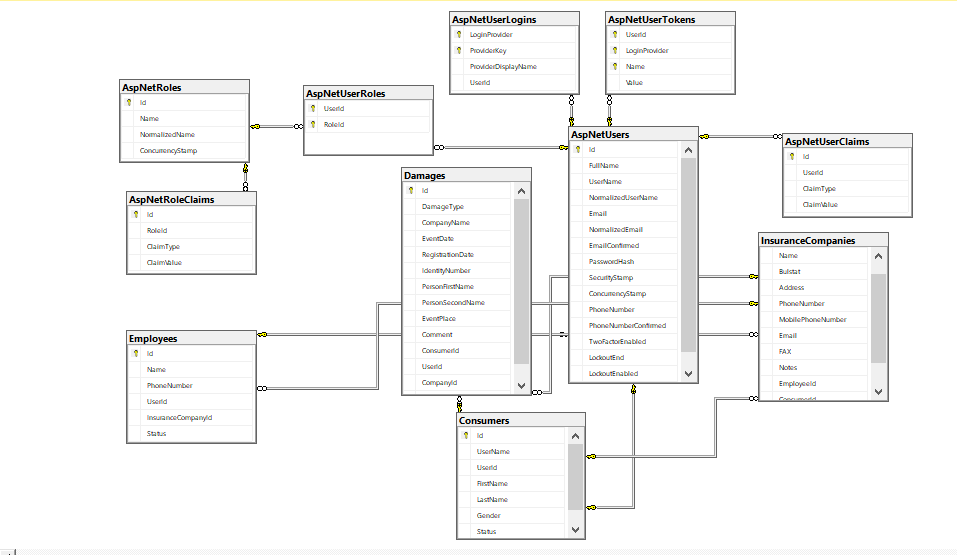Select the Bulstat column in InsuranceCompanies
This screenshot has height=555, width=957.
point(815,272)
